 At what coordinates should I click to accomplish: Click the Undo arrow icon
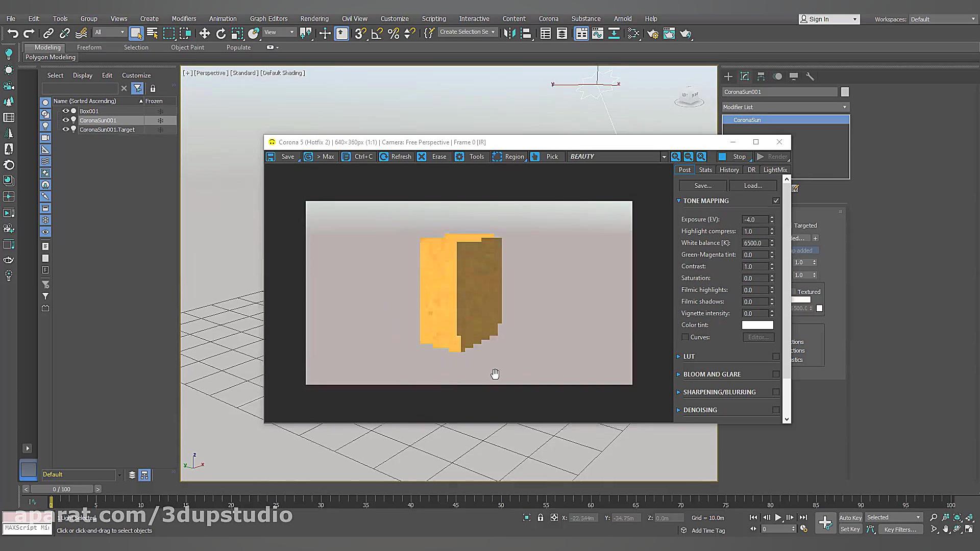13,34
